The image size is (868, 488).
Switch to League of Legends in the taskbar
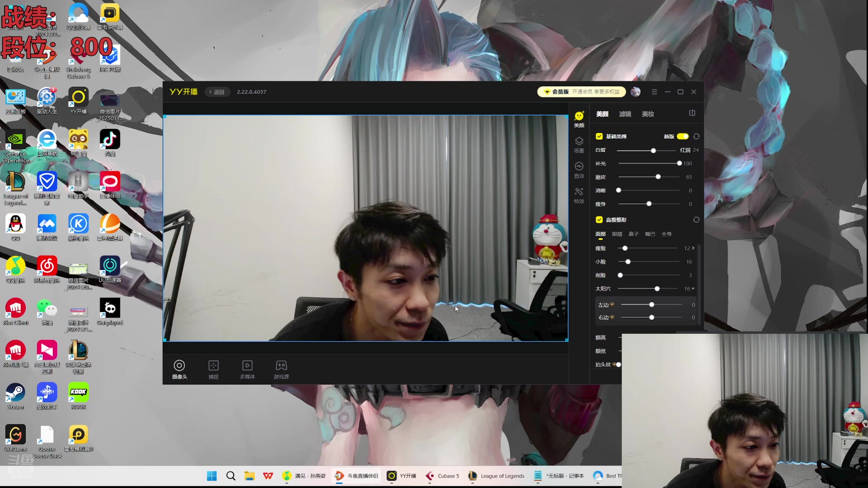pos(496,476)
